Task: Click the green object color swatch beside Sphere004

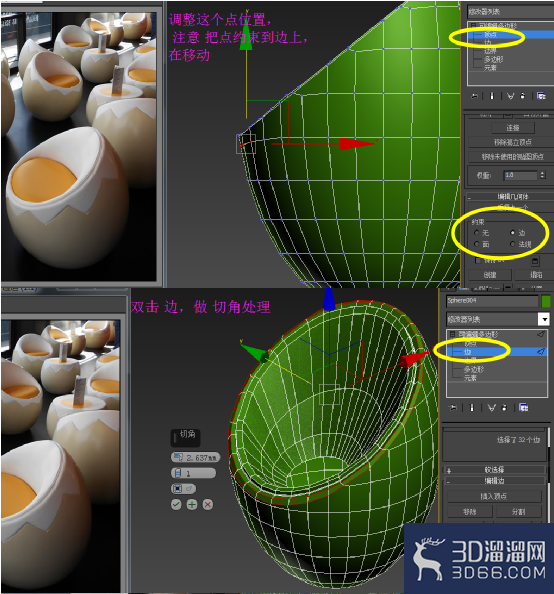Action: [546, 302]
